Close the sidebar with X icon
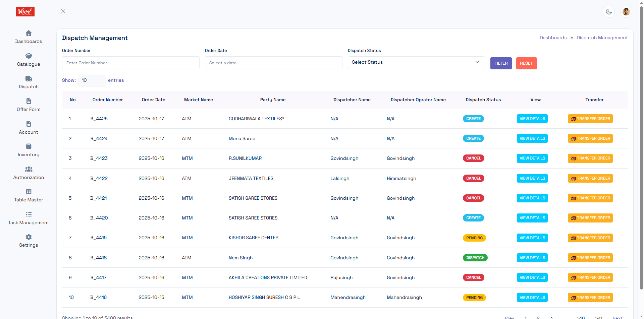Screen dimensions: 644x319 point(63,11)
